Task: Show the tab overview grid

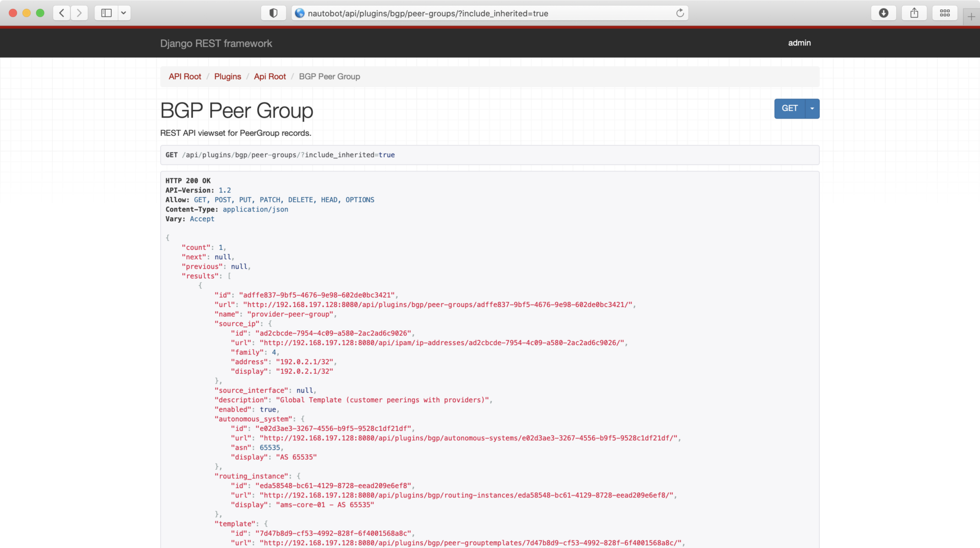Action: point(945,13)
